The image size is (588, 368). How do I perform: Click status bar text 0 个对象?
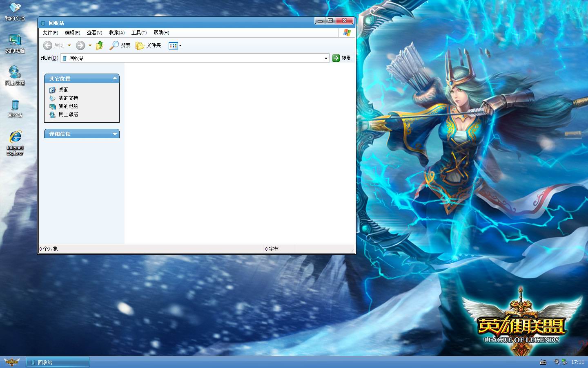(49, 249)
